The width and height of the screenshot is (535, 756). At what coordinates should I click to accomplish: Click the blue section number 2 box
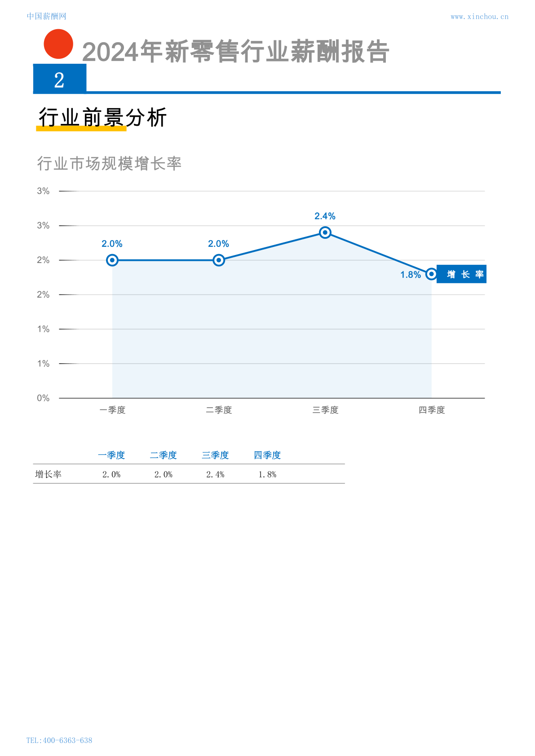pyautogui.click(x=60, y=79)
